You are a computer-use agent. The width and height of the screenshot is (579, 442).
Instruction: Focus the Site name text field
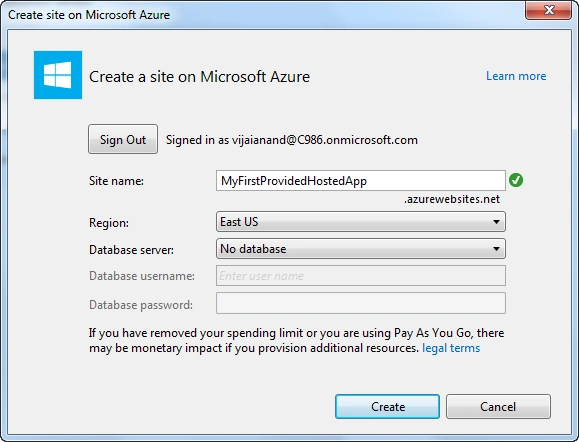pyautogui.click(x=361, y=181)
